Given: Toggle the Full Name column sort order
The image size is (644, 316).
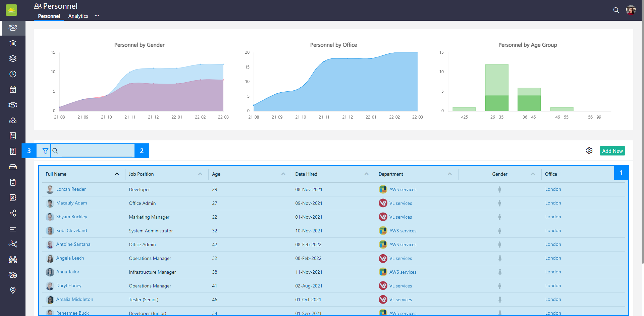Looking at the screenshot, I should pos(117,174).
